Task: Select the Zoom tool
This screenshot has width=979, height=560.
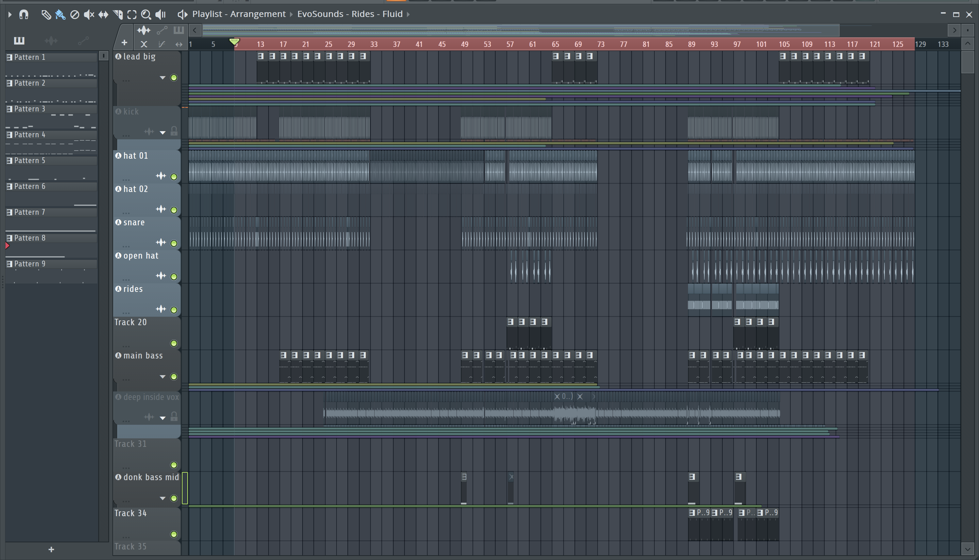Action: tap(146, 15)
